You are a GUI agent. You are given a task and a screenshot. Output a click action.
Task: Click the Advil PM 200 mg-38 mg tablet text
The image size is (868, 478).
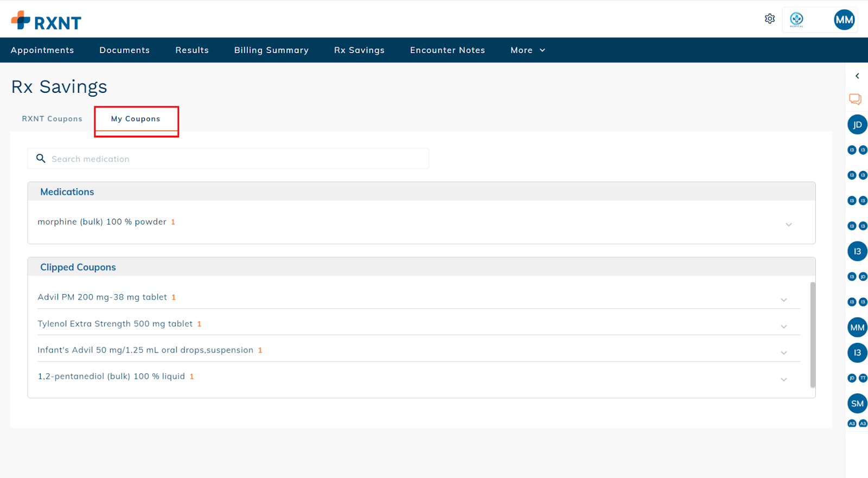tap(102, 297)
